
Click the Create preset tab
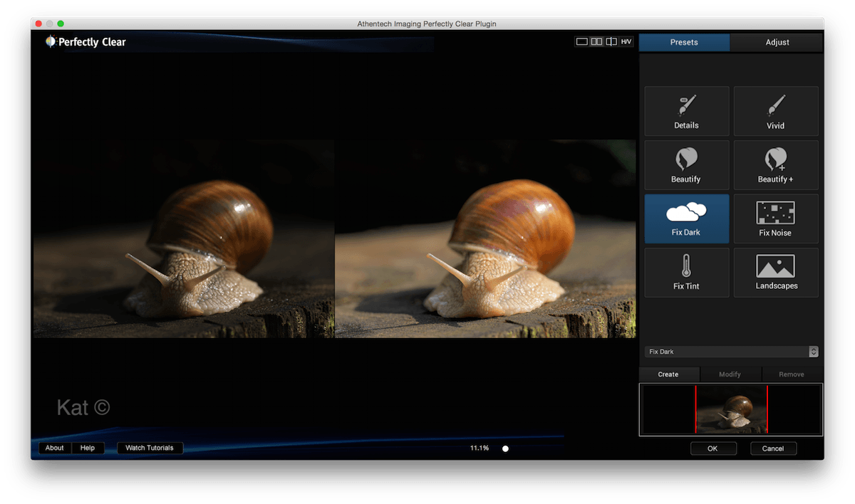point(668,374)
